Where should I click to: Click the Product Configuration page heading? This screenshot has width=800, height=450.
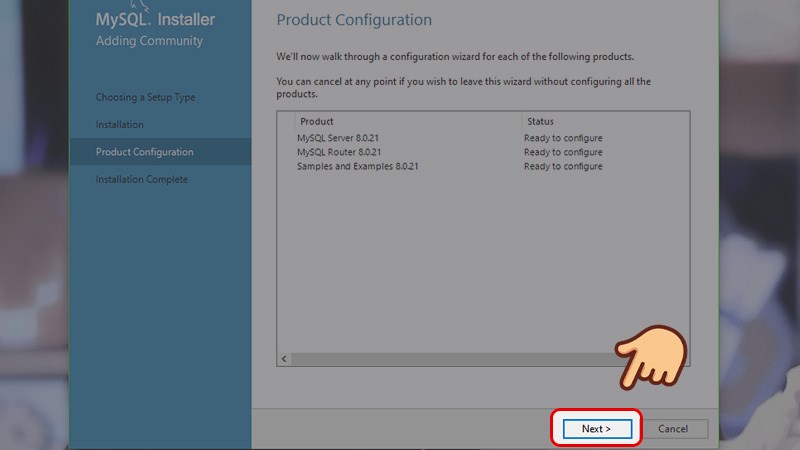click(x=354, y=20)
